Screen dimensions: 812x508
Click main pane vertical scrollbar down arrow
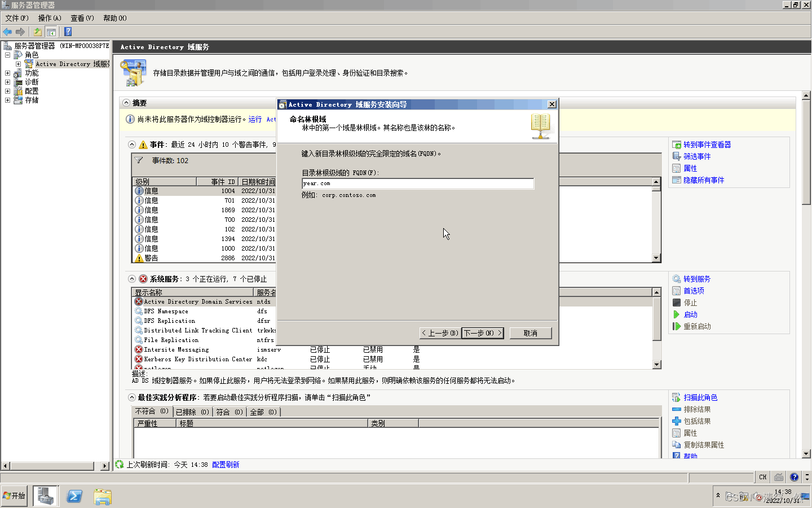pos(806,453)
